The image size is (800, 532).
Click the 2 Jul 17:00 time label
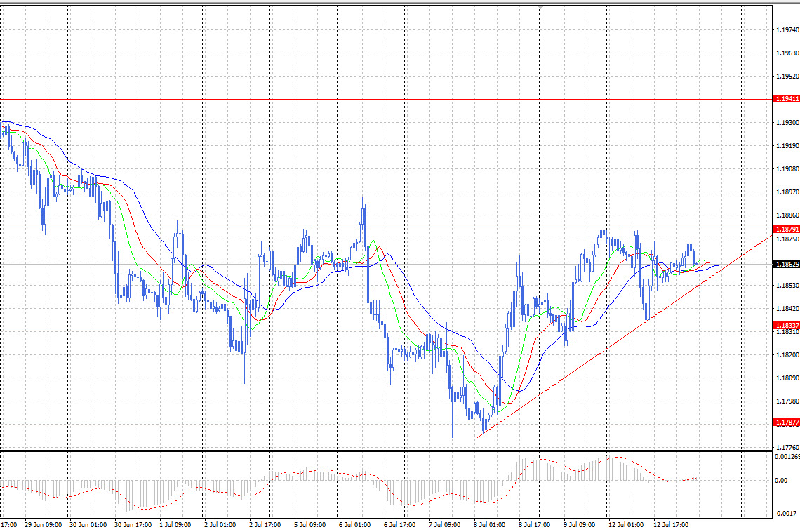point(265,525)
